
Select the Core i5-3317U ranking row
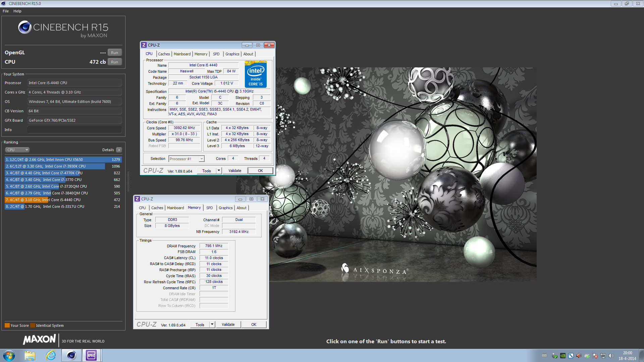pos(63,206)
